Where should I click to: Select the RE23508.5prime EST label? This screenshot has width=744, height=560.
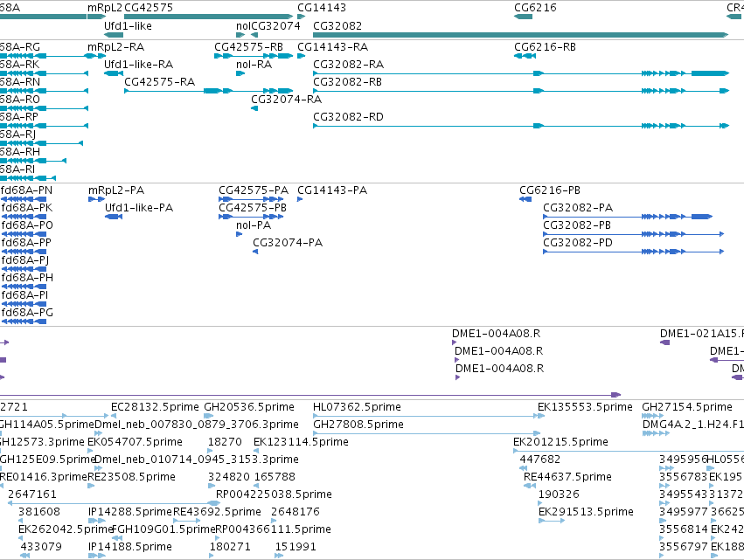131,478
